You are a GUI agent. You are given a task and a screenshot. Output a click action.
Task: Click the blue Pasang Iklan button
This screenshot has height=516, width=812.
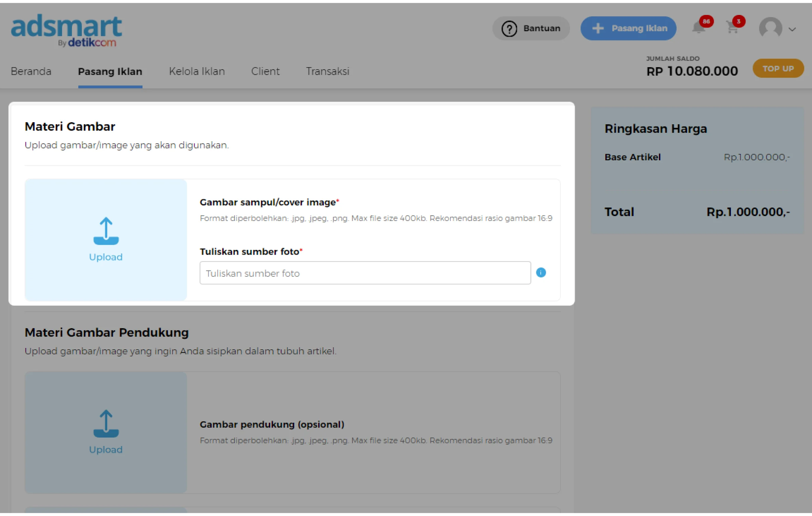pyautogui.click(x=628, y=29)
